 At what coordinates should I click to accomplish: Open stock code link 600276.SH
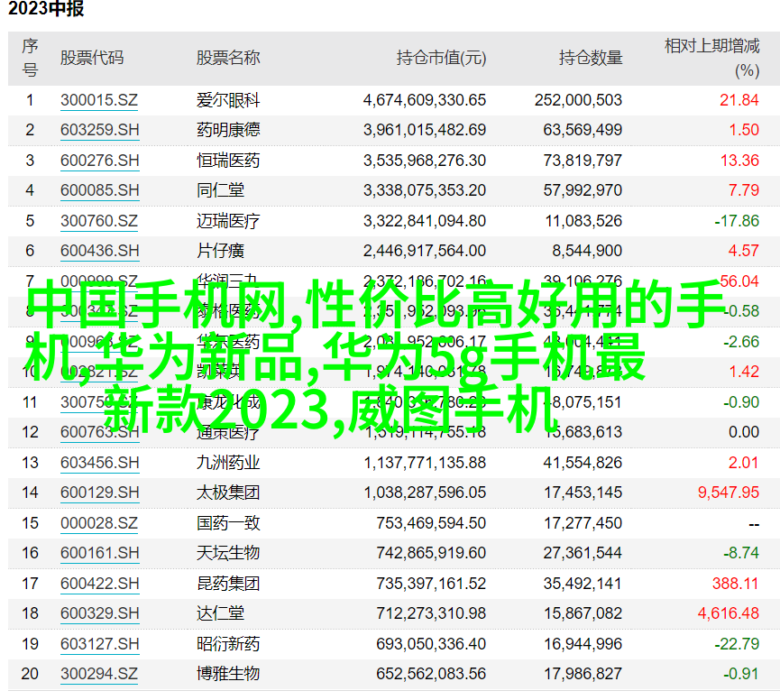pyautogui.click(x=99, y=161)
